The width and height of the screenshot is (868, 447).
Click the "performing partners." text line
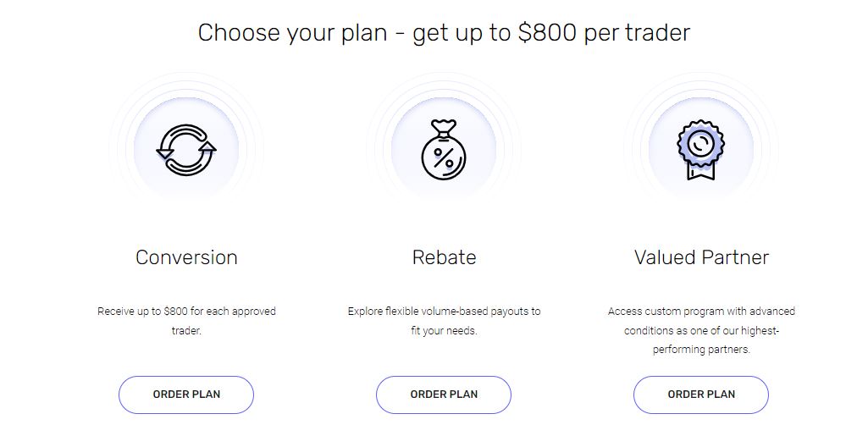pos(701,350)
